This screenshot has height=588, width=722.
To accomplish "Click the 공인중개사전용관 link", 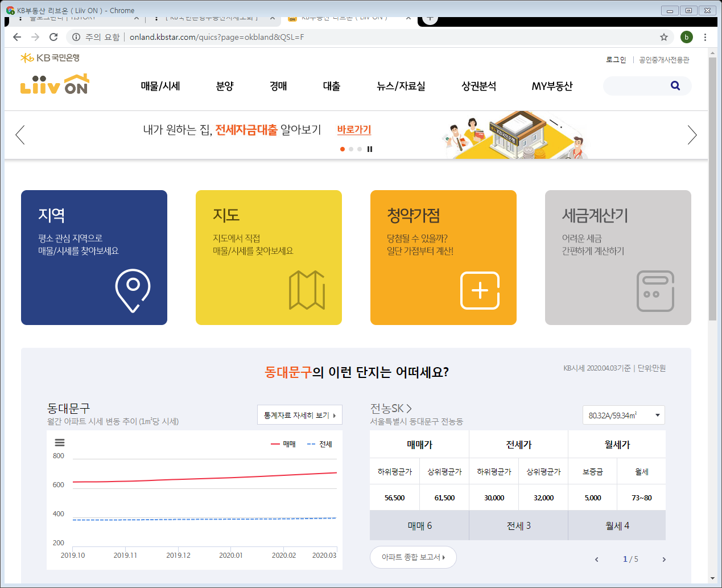I will pyautogui.click(x=664, y=60).
